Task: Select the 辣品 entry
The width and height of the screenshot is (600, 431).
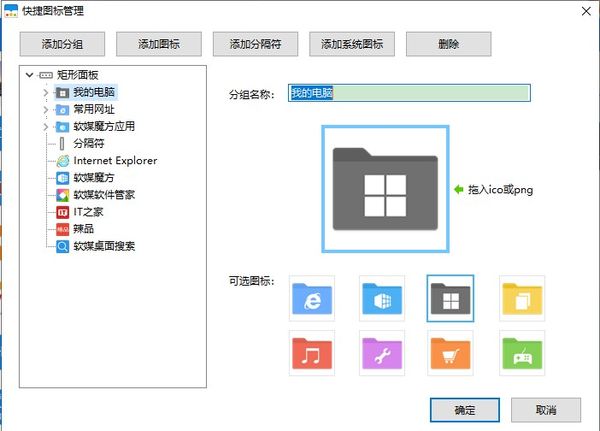Action: coord(83,229)
